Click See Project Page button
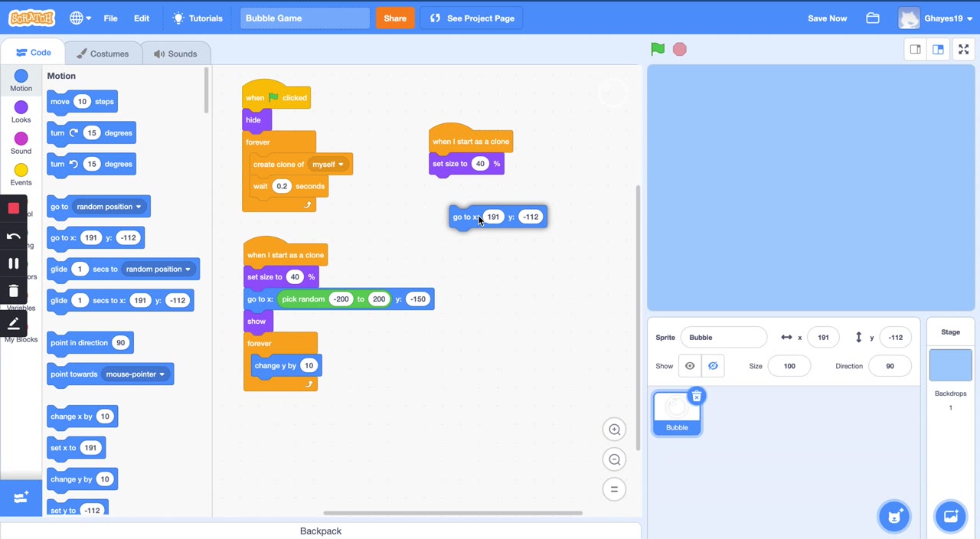This screenshot has height=539, width=980. (x=472, y=18)
